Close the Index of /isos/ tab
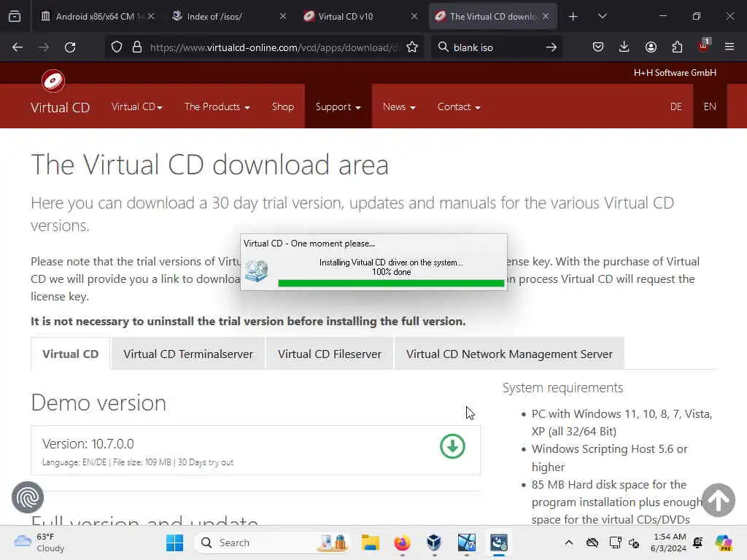 (x=282, y=16)
